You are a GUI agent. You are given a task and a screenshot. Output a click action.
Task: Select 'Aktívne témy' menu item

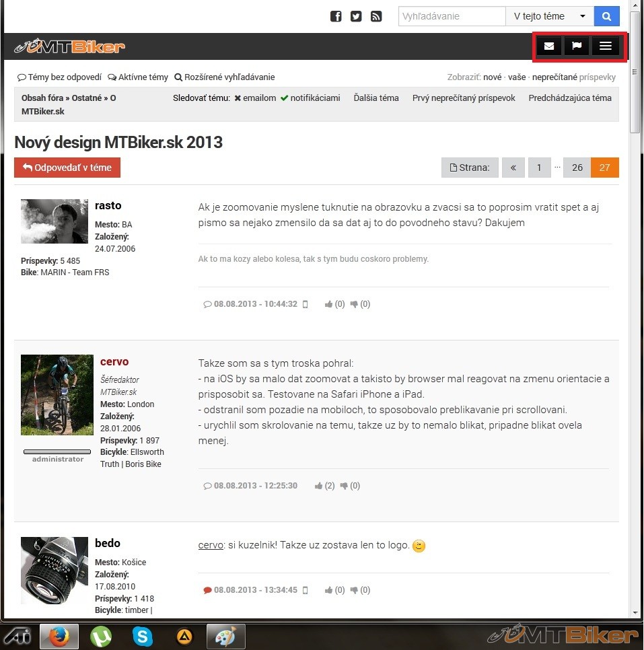pyautogui.click(x=138, y=77)
